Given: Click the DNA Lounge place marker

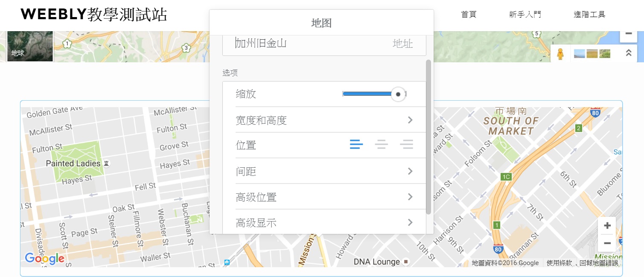Looking at the screenshot, I should point(406,261).
